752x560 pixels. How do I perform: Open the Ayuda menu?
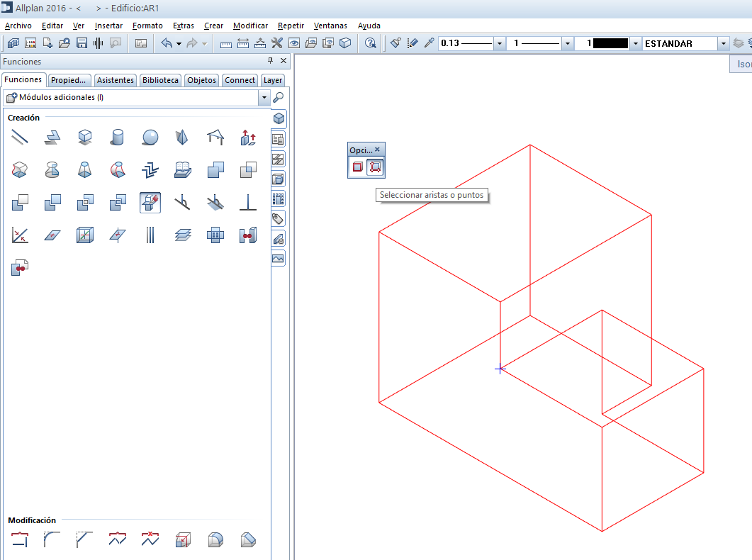coord(369,26)
